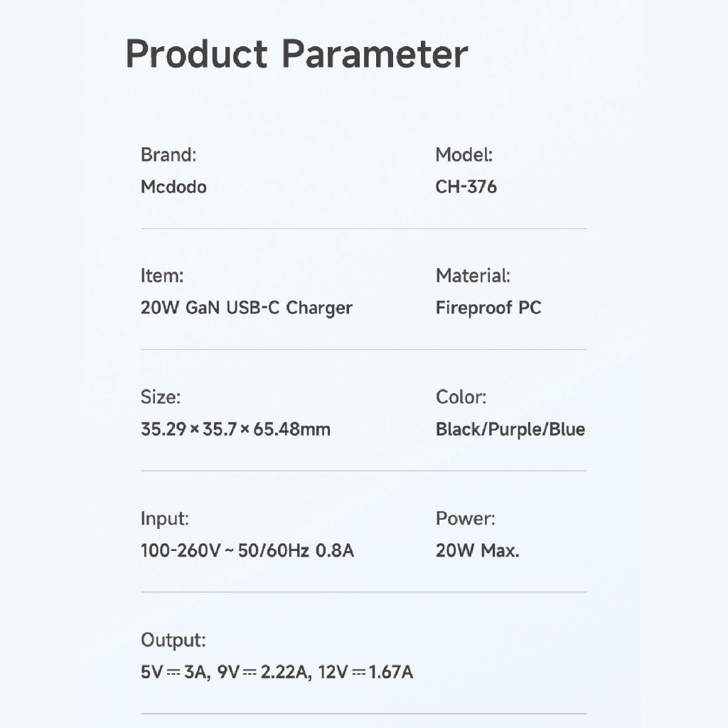Select the Item label

point(161,275)
